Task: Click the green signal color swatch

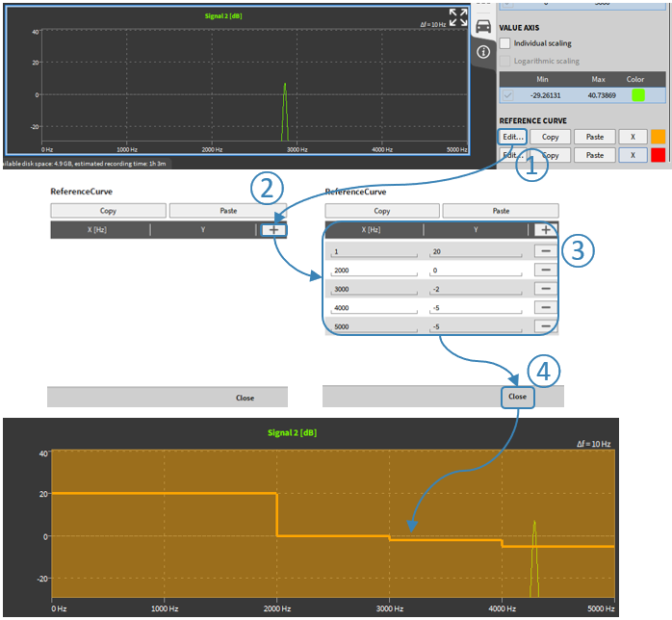Action: [636, 95]
